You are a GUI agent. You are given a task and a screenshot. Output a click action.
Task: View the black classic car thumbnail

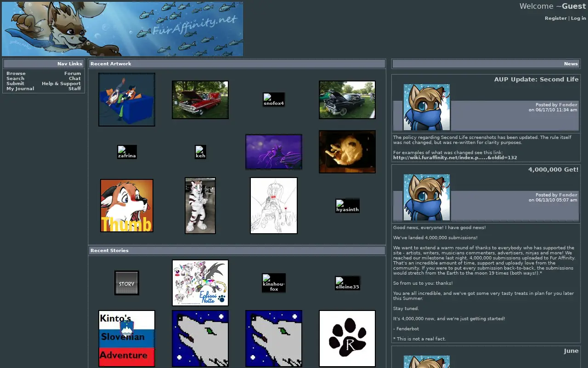[347, 100]
